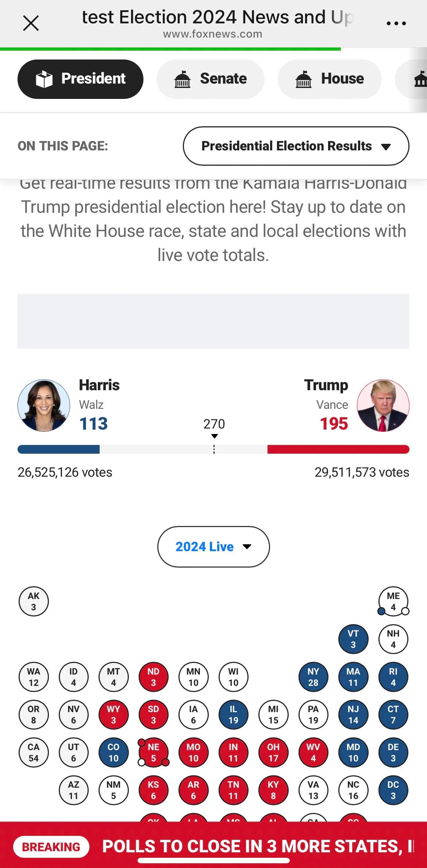
Task: Open the three-dot more options menu
Action: pos(396,23)
